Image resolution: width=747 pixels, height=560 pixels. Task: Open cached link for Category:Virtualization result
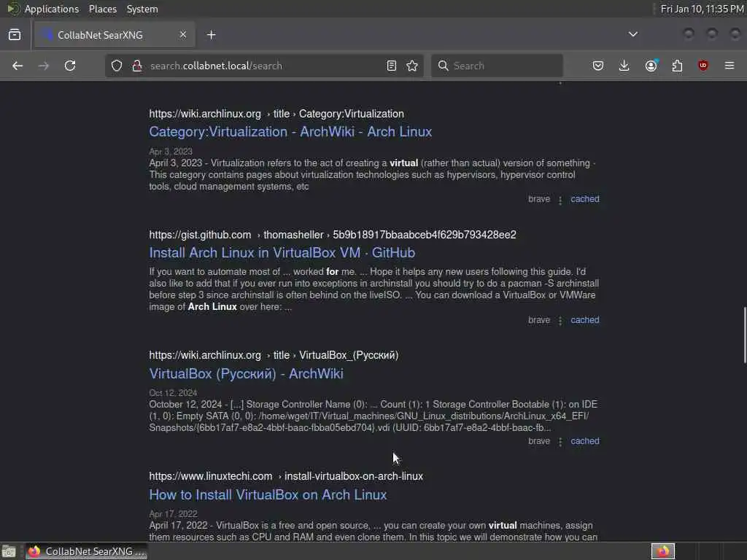[x=585, y=199]
